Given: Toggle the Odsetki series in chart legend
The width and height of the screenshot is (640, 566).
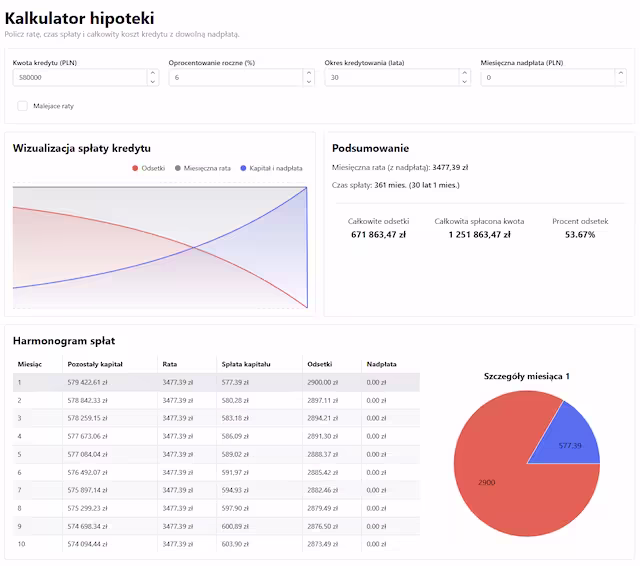Looking at the screenshot, I should [x=148, y=168].
